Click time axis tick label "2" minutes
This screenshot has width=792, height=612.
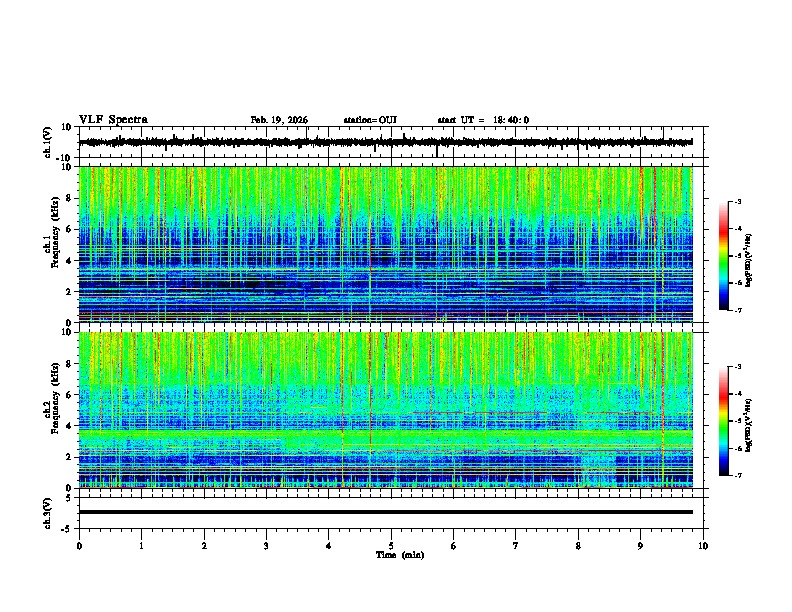click(x=204, y=546)
